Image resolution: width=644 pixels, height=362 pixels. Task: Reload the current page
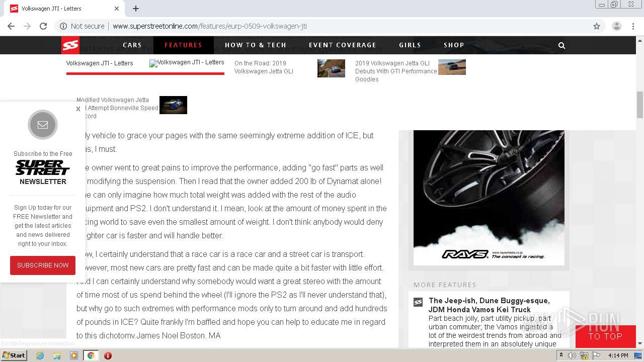(43, 26)
